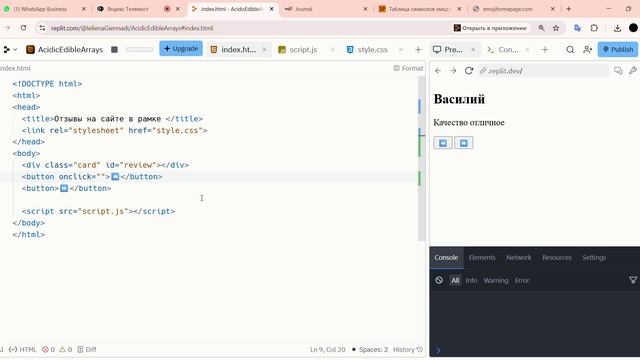Click the <title> line in the editor
This screenshot has height=360, width=640.
coord(112,119)
